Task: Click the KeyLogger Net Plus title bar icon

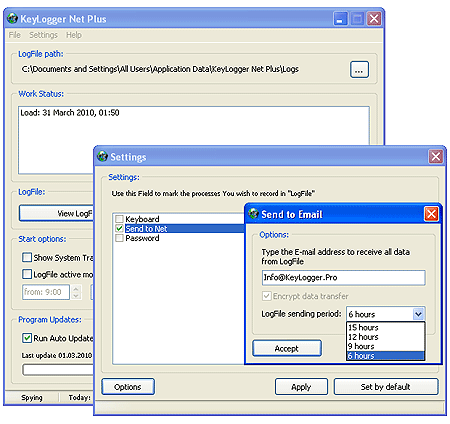Action: (13, 19)
